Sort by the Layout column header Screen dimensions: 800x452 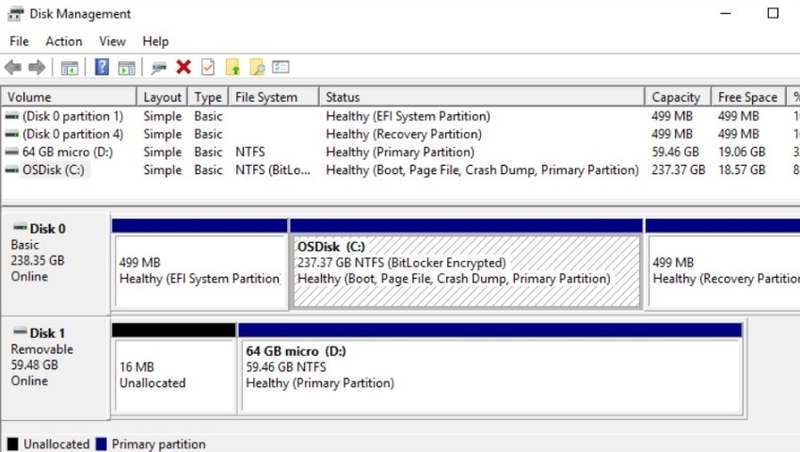[x=162, y=97]
